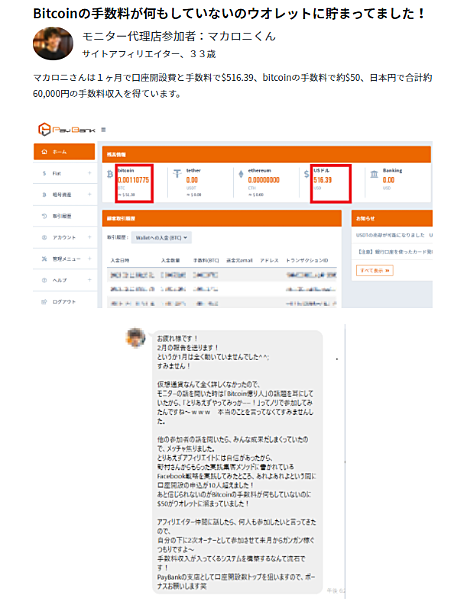This screenshot has height=611, width=467.
Task: Click the マカロニくん profile photo
Action: click(53, 43)
